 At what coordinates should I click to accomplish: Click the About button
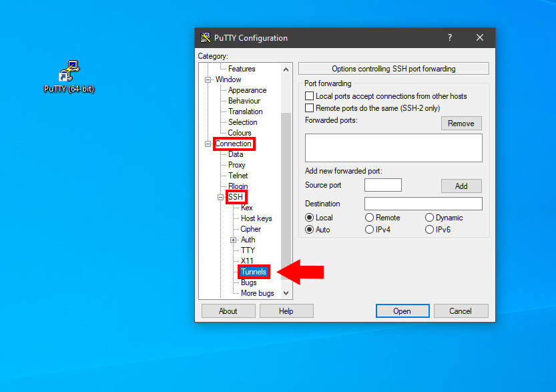tap(228, 311)
